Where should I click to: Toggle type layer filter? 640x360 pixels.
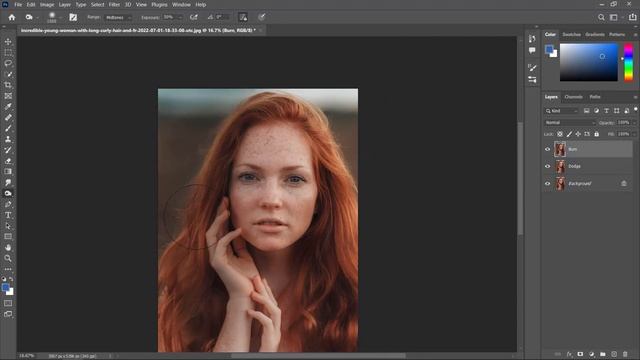pyautogui.click(x=606, y=111)
